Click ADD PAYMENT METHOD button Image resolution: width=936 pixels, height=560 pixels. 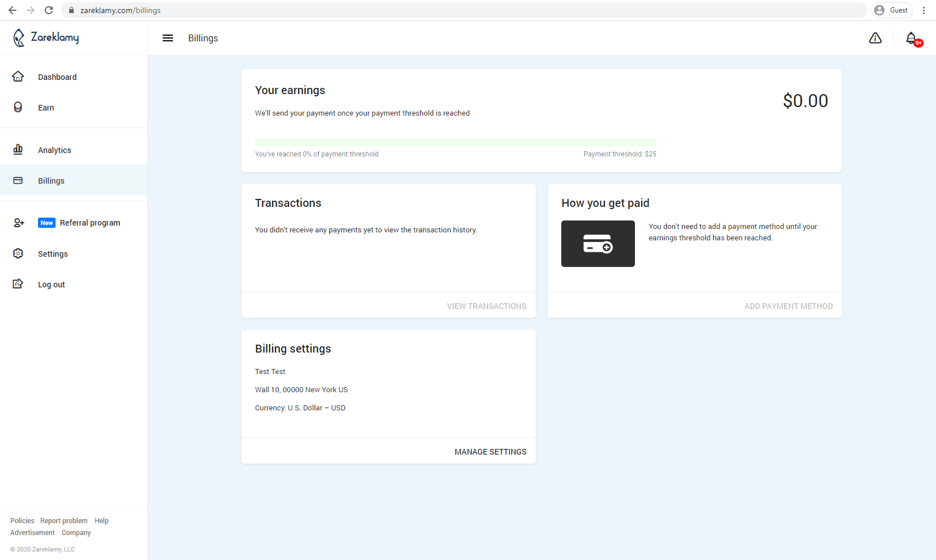[789, 306]
